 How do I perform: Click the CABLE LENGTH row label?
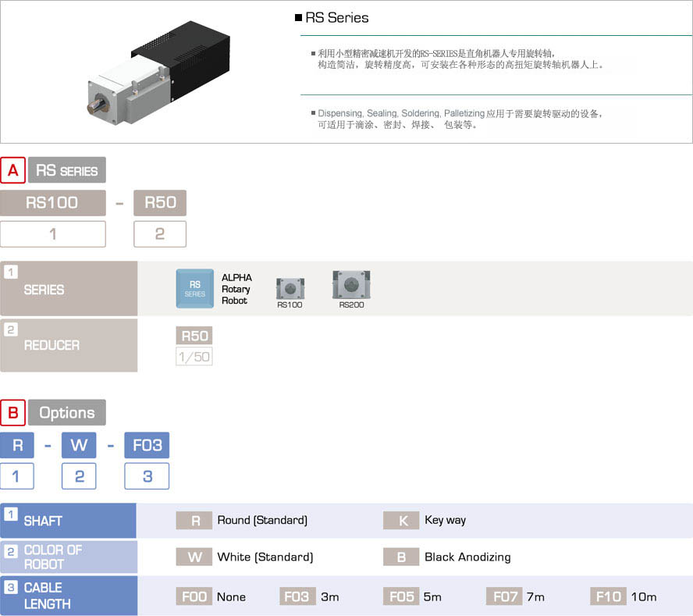point(69,596)
